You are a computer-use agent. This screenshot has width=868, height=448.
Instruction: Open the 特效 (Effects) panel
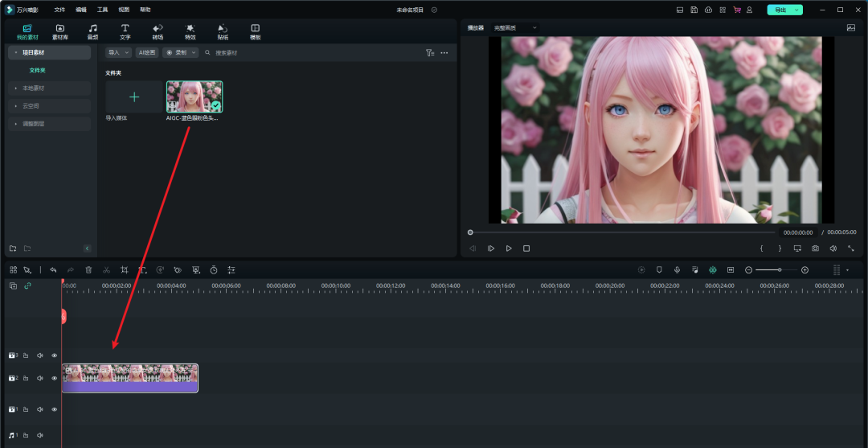point(190,31)
